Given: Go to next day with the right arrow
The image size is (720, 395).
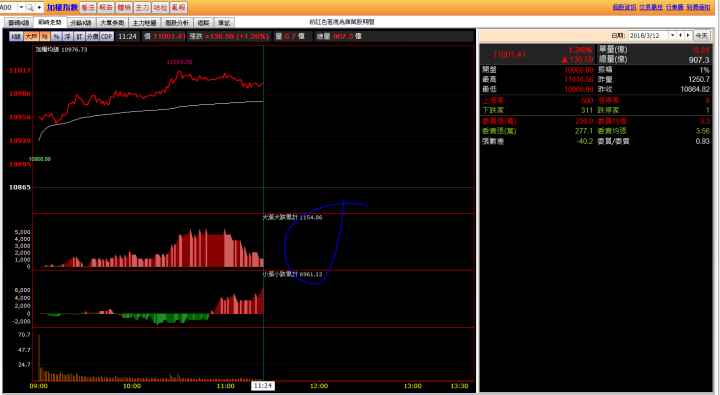Looking at the screenshot, I should point(688,35).
